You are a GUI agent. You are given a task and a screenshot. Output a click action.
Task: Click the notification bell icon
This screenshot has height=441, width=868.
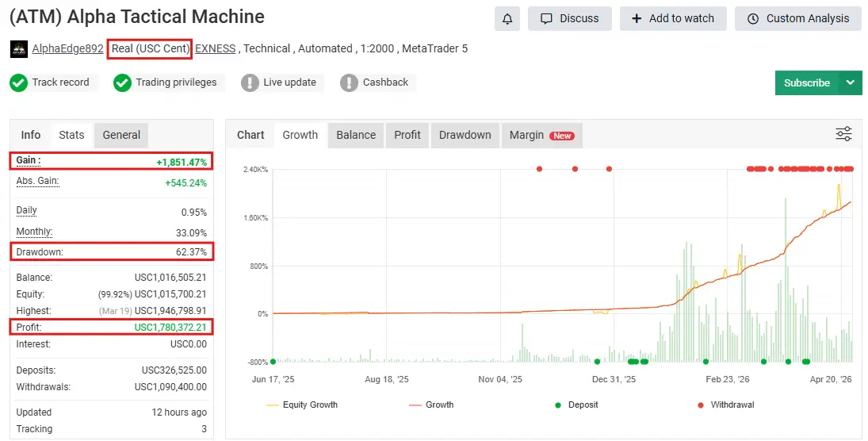(507, 18)
